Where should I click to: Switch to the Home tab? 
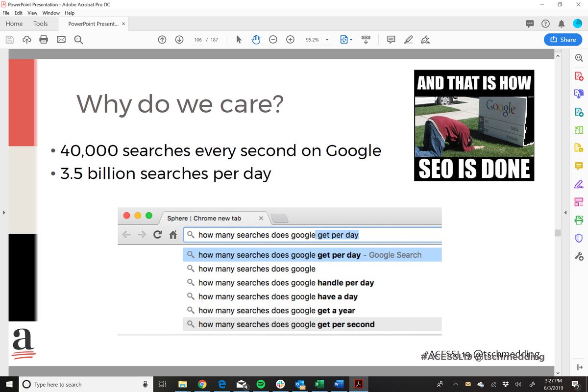click(14, 24)
